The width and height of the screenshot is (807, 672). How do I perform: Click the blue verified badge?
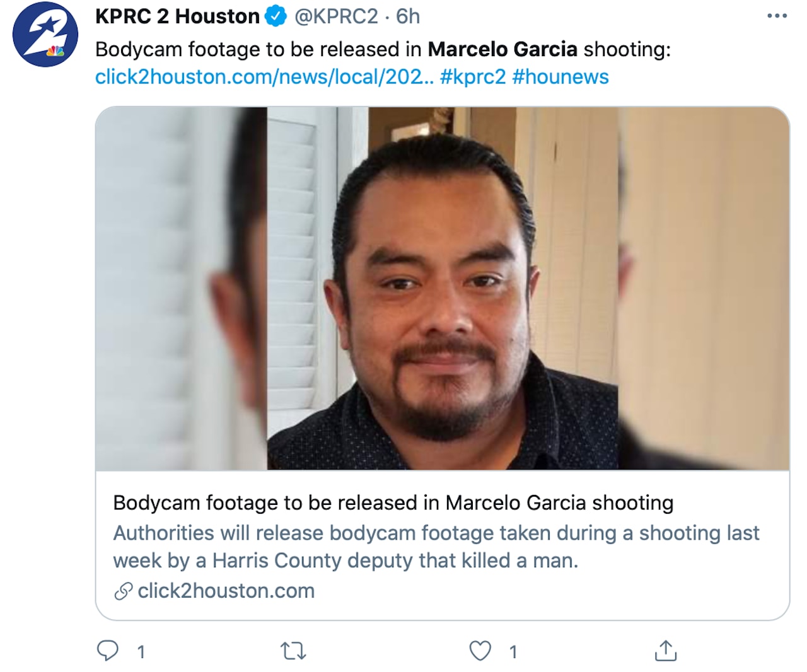(x=276, y=16)
